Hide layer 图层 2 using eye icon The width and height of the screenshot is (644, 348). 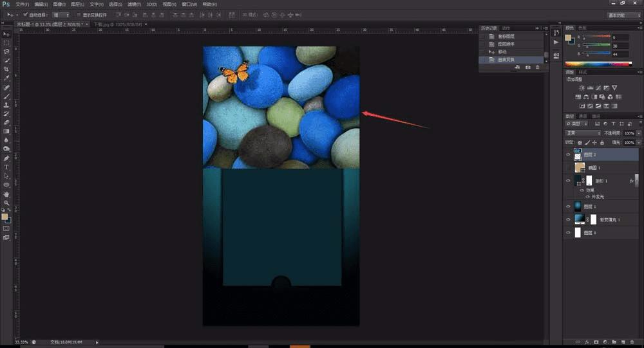point(568,154)
